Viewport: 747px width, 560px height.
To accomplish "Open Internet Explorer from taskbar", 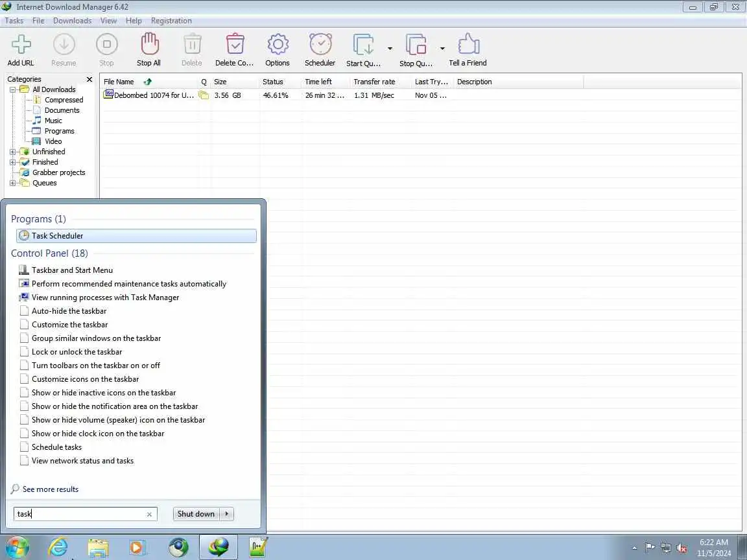I will pos(58,547).
